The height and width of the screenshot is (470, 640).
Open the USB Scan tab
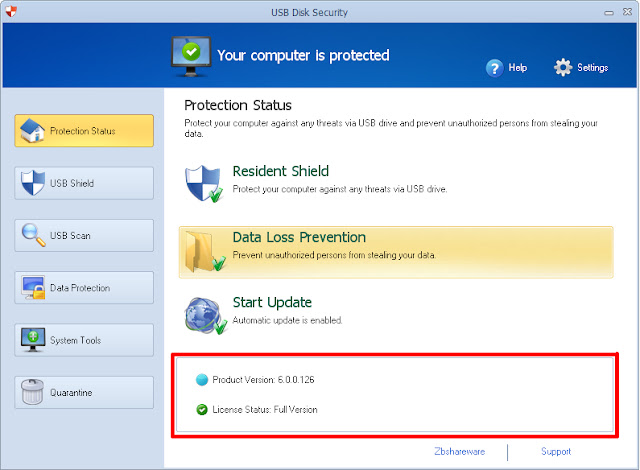84,235
